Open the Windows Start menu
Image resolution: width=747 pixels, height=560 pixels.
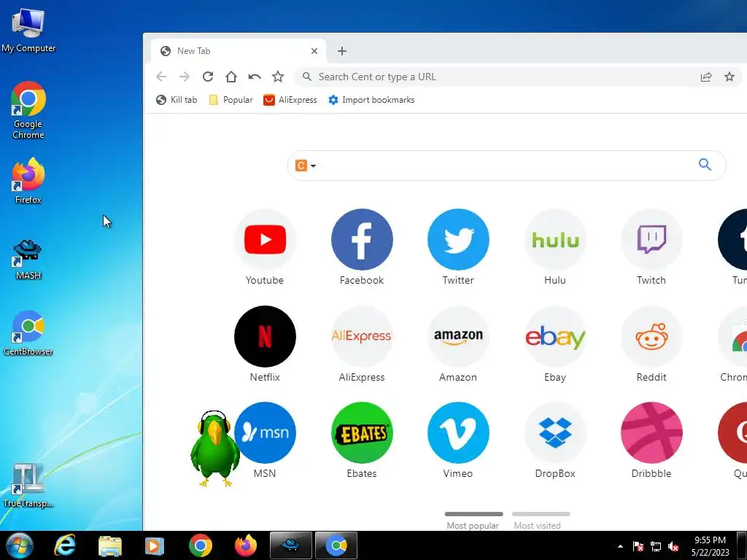19,545
